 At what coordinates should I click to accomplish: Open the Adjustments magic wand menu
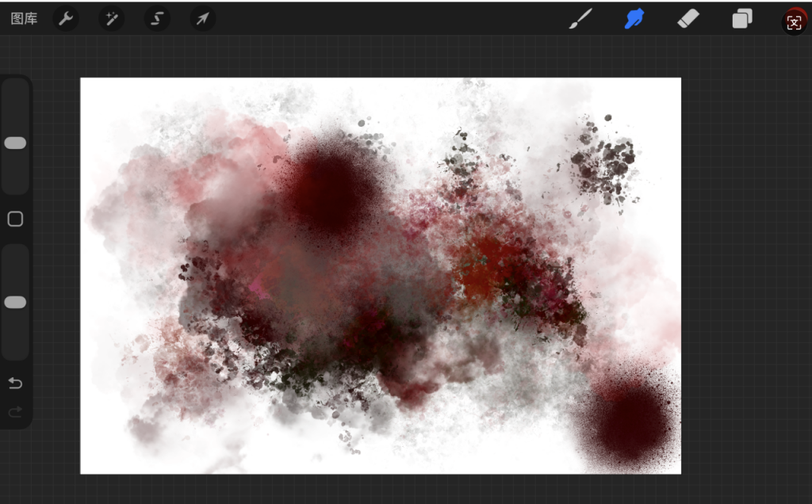click(111, 19)
